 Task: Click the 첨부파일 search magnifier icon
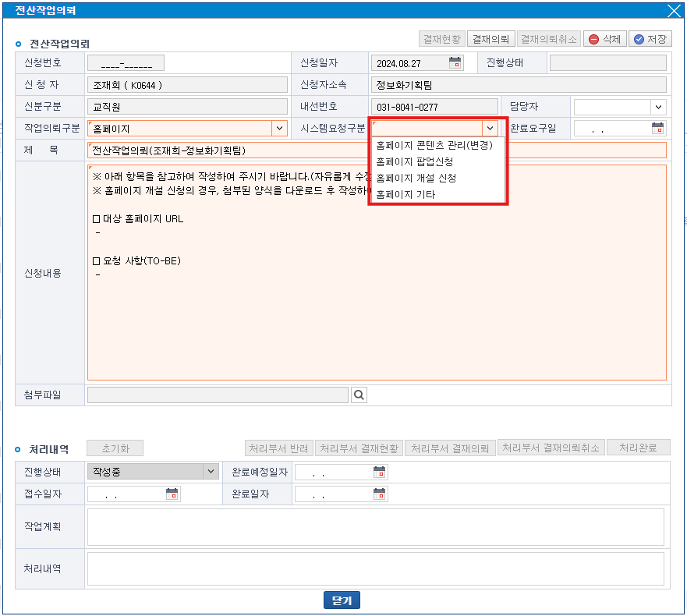(x=359, y=395)
